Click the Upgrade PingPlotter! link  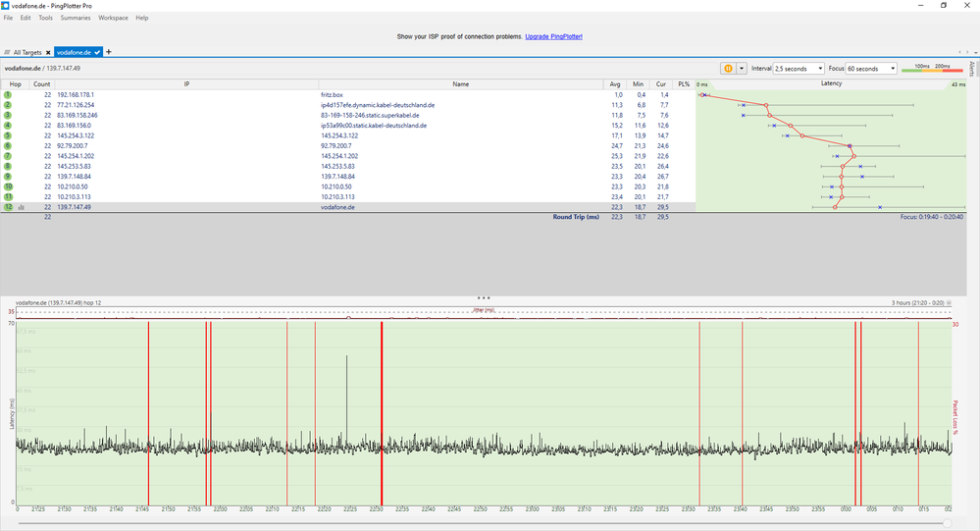point(554,36)
